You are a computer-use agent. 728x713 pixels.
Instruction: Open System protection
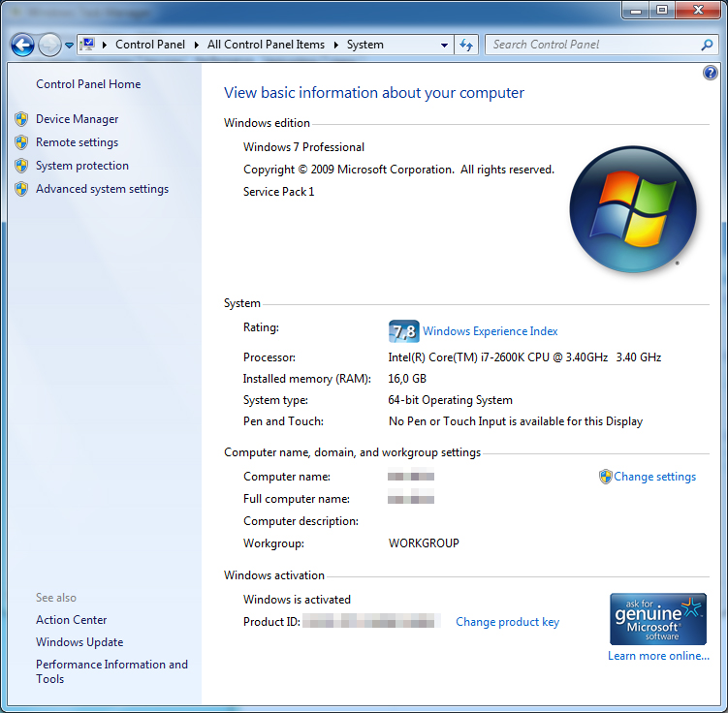tap(82, 166)
